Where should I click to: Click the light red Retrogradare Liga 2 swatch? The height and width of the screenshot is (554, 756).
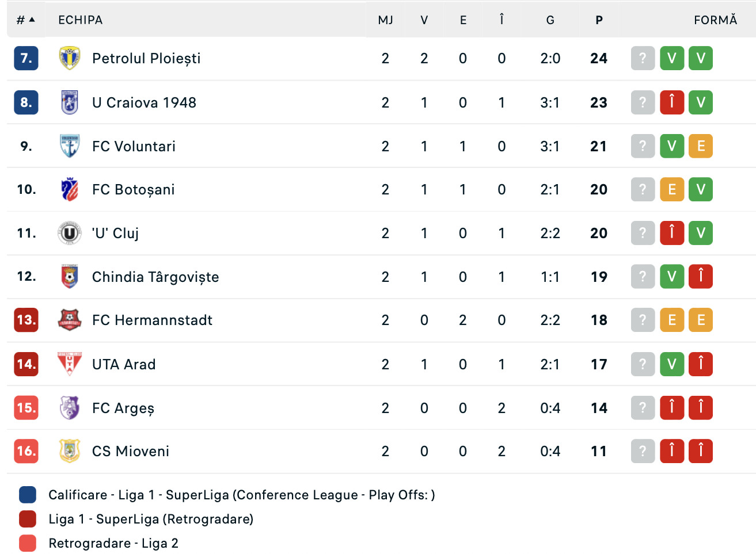tap(28, 543)
